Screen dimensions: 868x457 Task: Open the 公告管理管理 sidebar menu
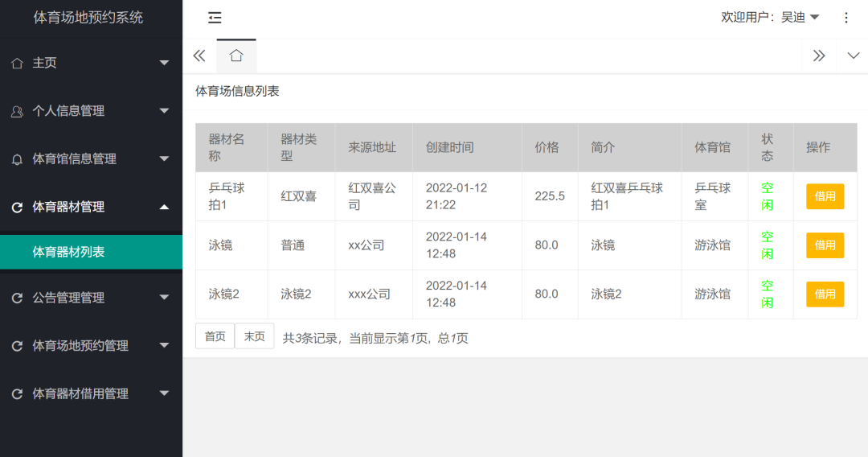pos(92,298)
